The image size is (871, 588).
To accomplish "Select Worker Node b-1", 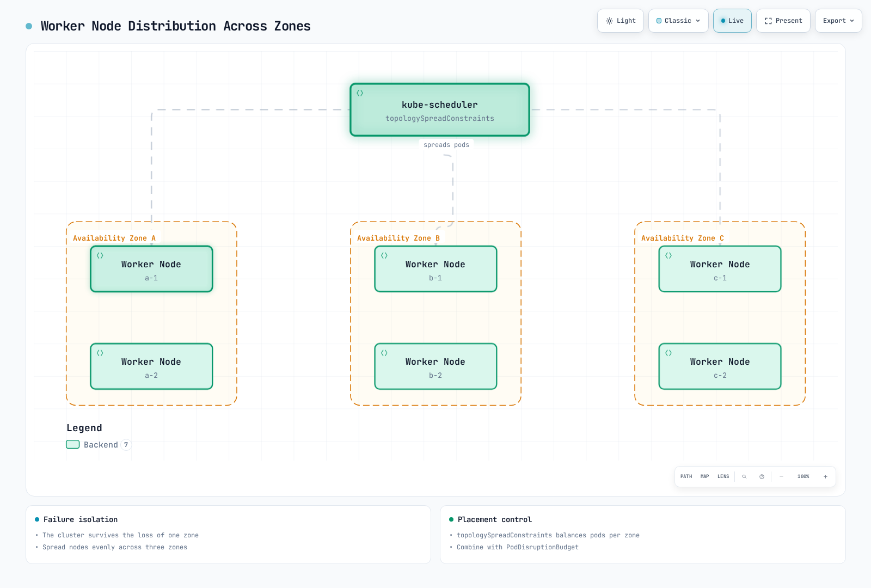I will [x=436, y=269].
